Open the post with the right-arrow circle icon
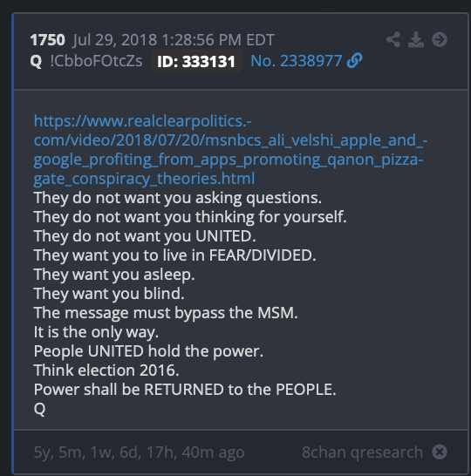 (440, 39)
